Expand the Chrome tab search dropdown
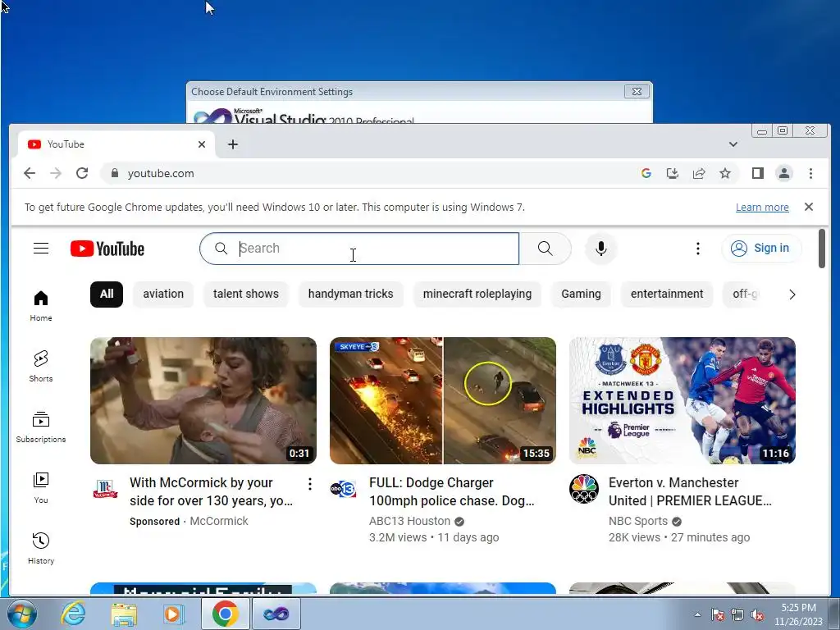 (733, 144)
